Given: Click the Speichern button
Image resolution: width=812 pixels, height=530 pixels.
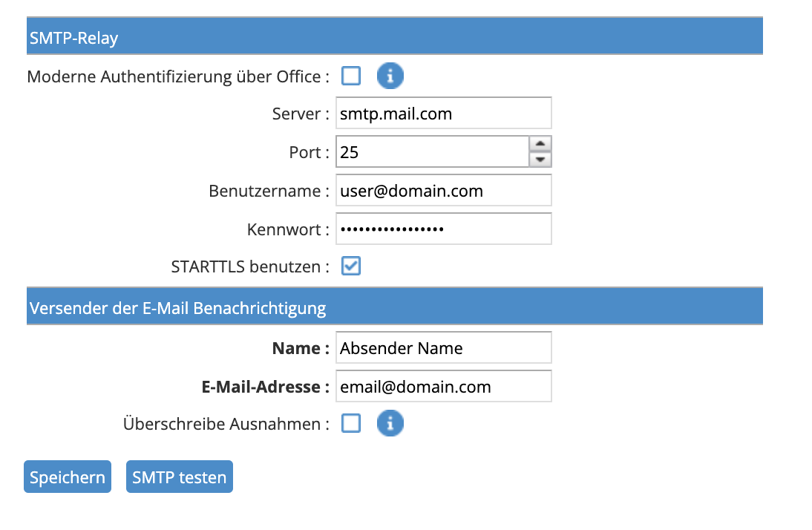Looking at the screenshot, I should pos(67,477).
